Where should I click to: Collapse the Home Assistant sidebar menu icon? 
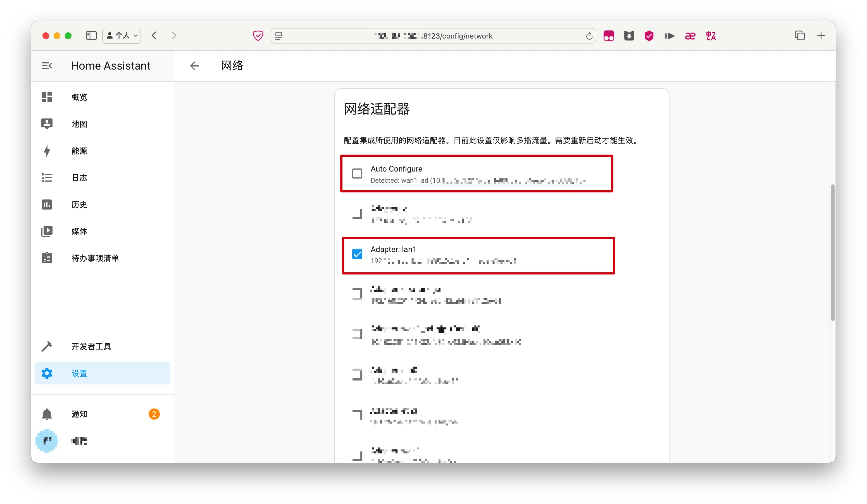click(47, 65)
